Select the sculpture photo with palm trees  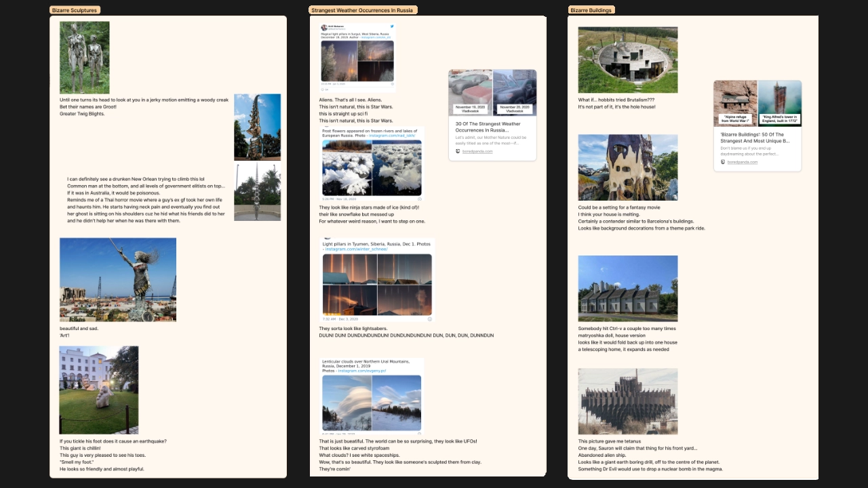[x=258, y=192]
